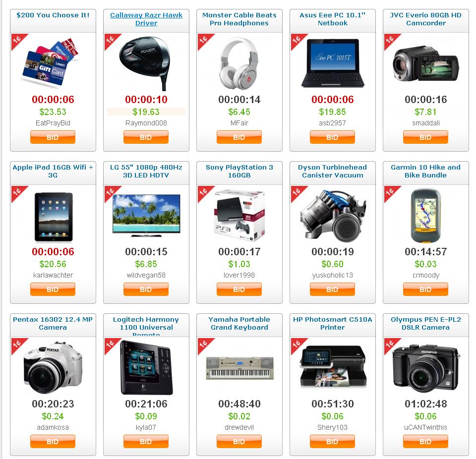Open the LG 55" 3D LED HDTV title
Viewport: 476px width, 459px height.
[146, 171]
